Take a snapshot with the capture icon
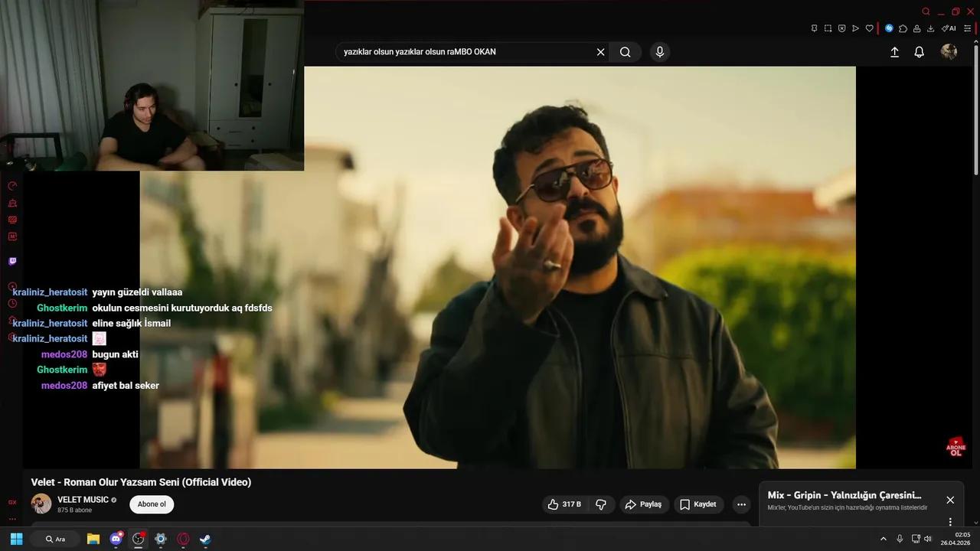The height and width of the screenshot is (551, 980). [828, 28]
